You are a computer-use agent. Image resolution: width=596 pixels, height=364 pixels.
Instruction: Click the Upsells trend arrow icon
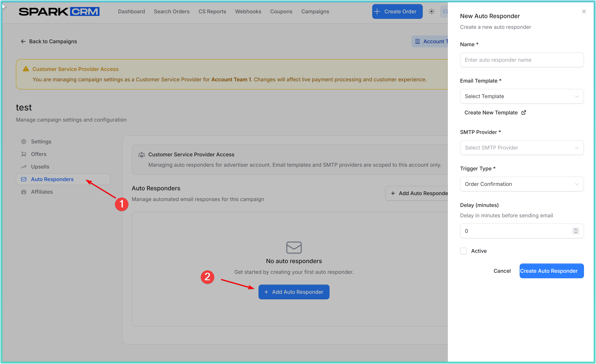[23, 167]
